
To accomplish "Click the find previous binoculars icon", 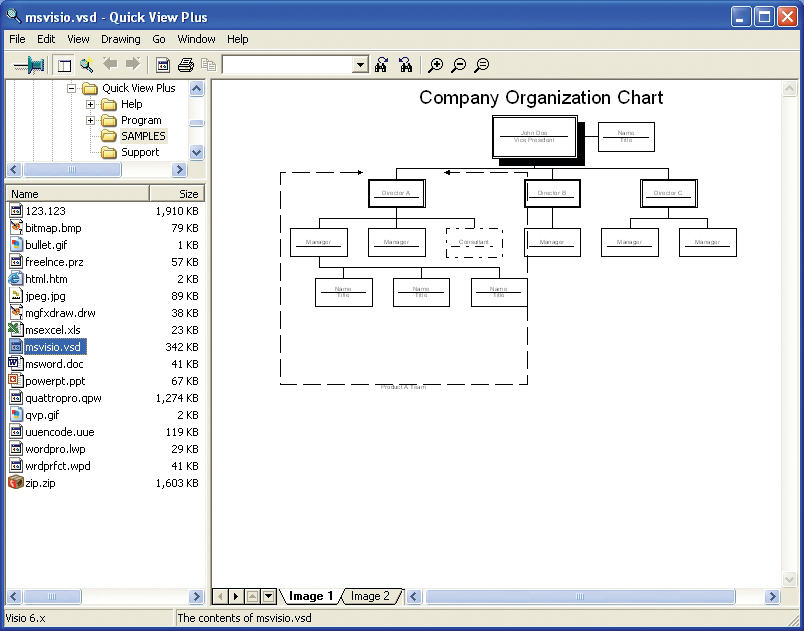I will [x=382, y=65].
